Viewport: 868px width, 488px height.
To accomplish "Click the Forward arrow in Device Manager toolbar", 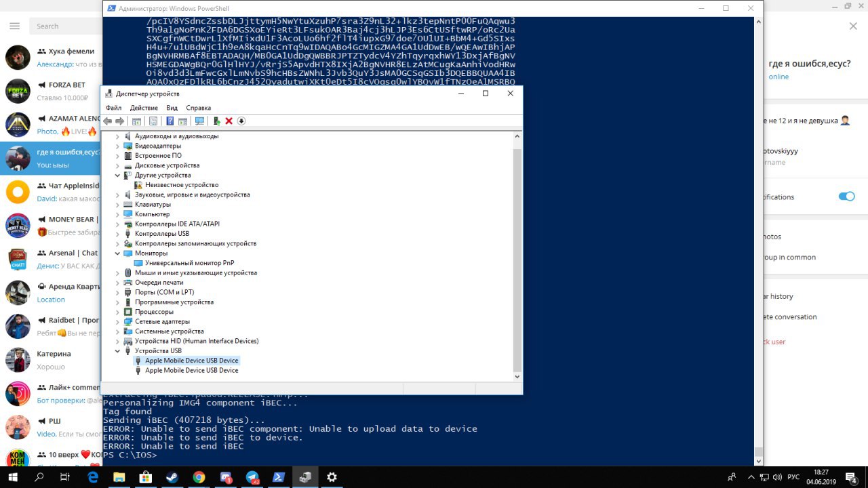I will click(120, 121).
